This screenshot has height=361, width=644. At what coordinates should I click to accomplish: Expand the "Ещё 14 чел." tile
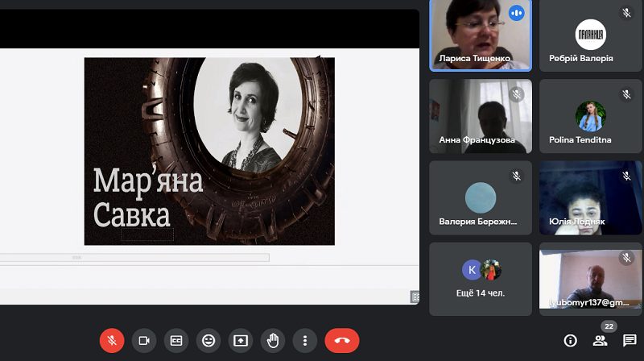coord(481,279)
